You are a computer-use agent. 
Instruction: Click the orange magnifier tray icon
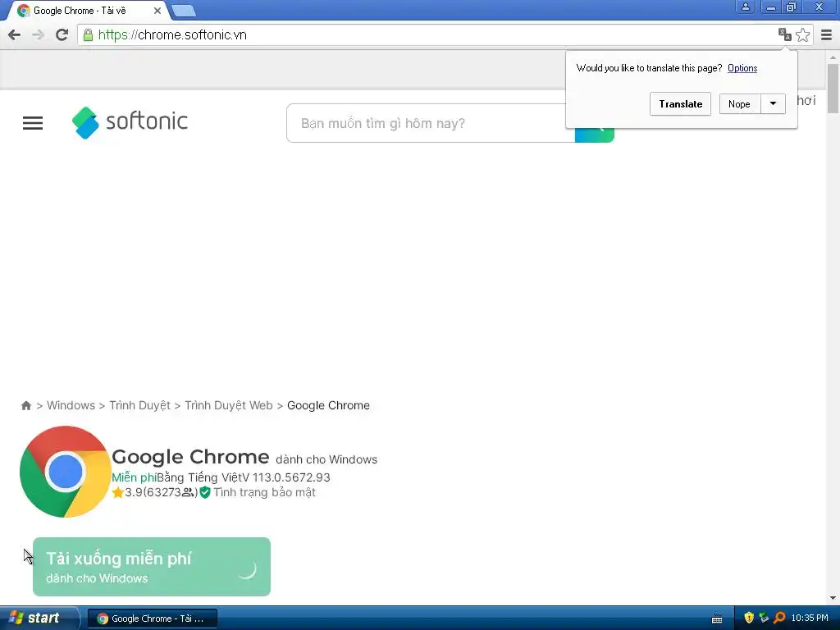pyautogui.click(x=779, y=618)
